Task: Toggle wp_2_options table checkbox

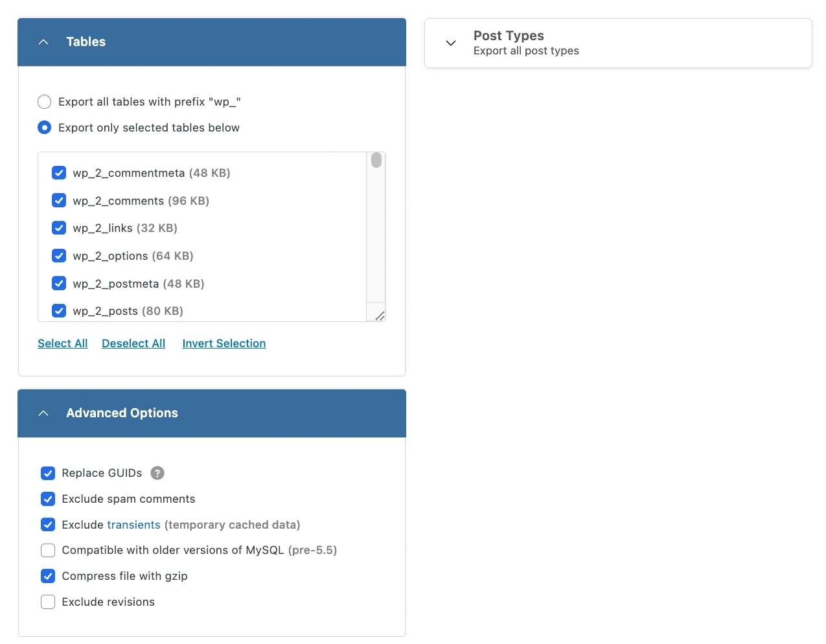Action: click(59, 256)
